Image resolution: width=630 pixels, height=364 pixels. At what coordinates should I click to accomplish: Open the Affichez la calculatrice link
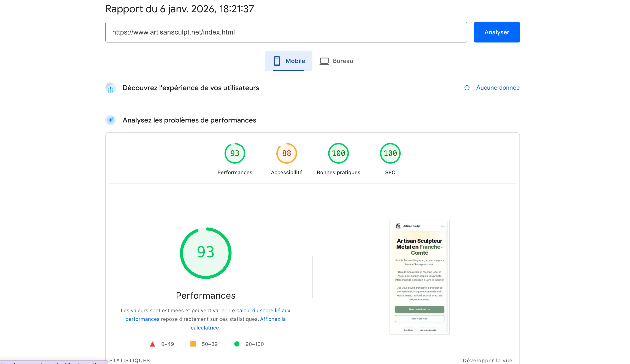coord(272,319)
